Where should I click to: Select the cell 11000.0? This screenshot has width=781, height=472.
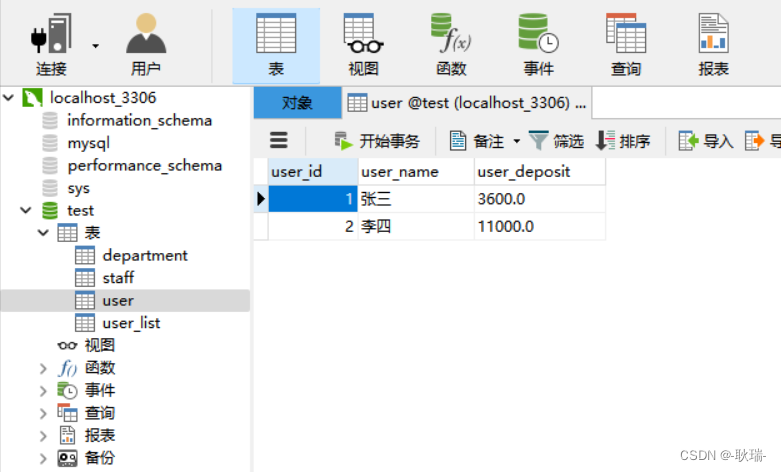540,227
